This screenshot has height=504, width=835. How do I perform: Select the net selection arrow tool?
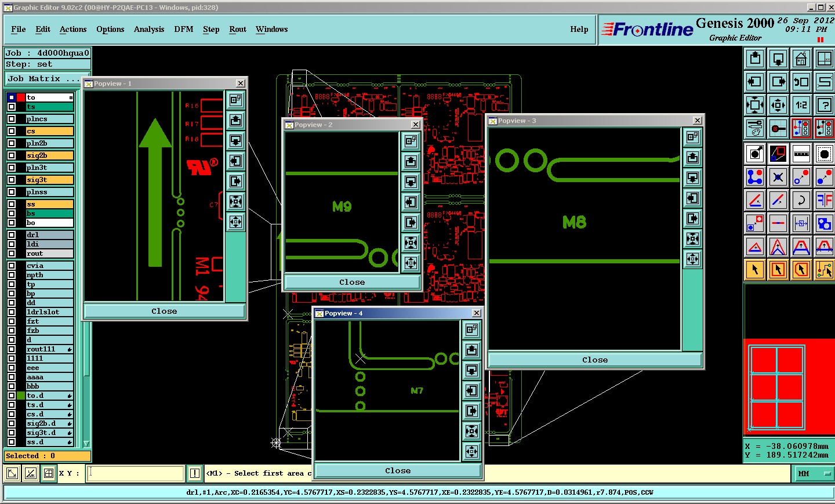click(x=825, y=270)
